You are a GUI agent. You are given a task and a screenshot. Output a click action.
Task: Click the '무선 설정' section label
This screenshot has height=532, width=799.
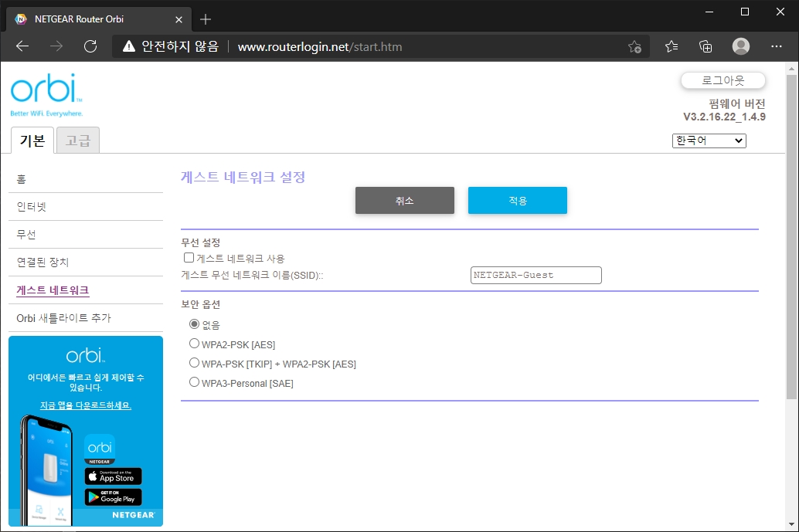[201, 243]
